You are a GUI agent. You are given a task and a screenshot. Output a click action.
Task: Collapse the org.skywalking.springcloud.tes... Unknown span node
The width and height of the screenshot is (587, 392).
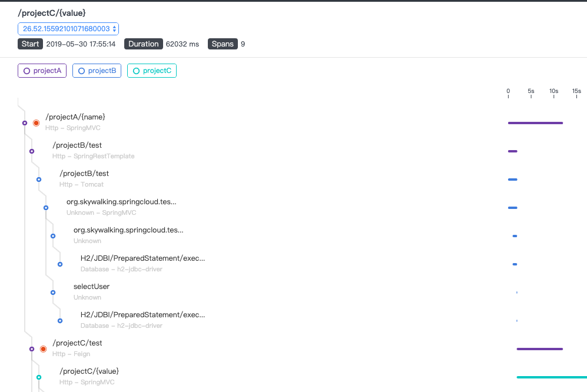53,236
